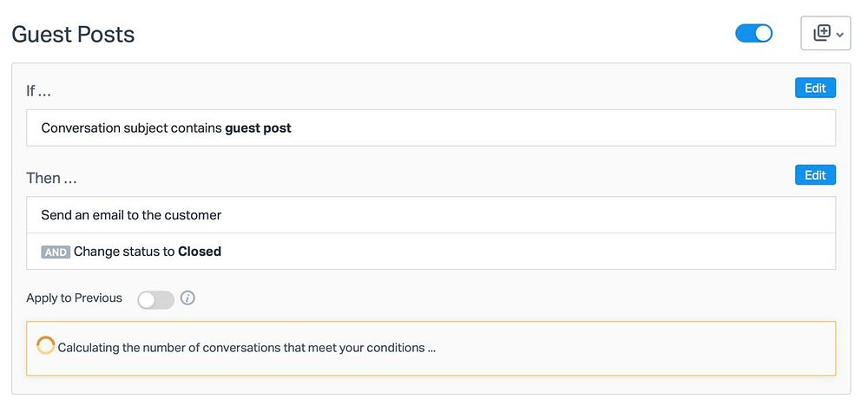The width and height of the screenshot is (868, 412).
Task: Click the Apply to Previous label
Action: (75, 298)
